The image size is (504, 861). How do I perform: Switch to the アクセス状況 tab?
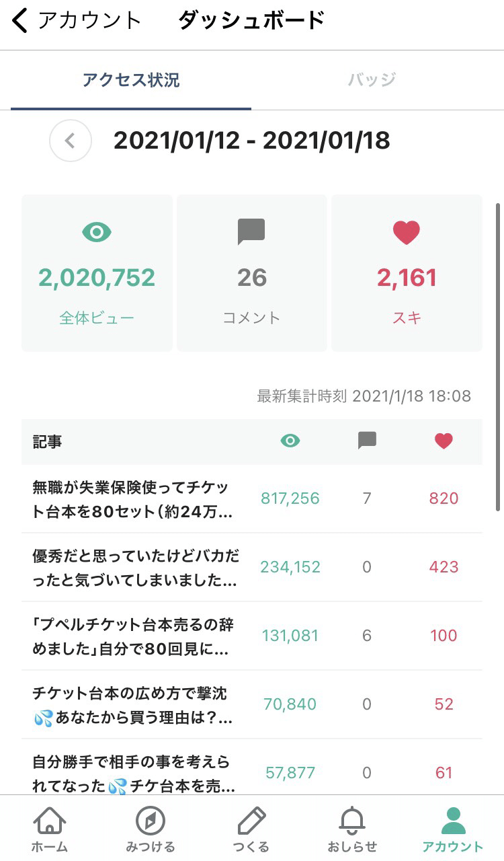tap(131, 81)
